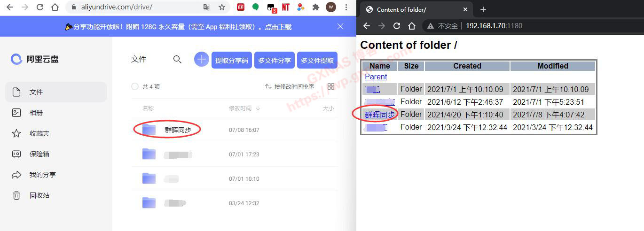Click the Name column header
The width and height of the screenshot is (644, 231).
coord(380,66)
